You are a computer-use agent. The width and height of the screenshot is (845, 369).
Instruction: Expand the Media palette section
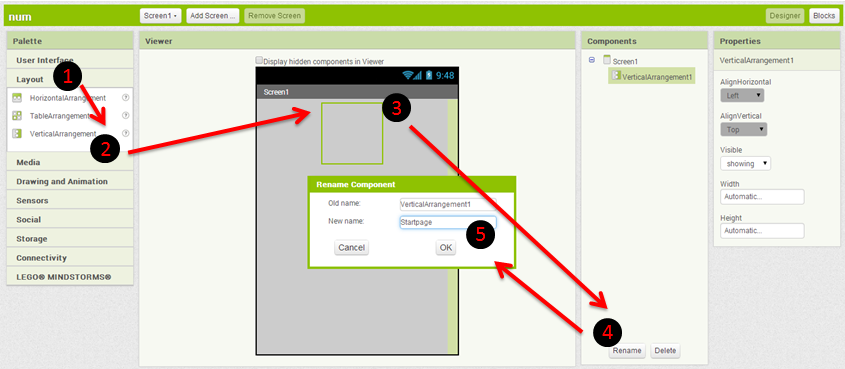coord(70,162)
